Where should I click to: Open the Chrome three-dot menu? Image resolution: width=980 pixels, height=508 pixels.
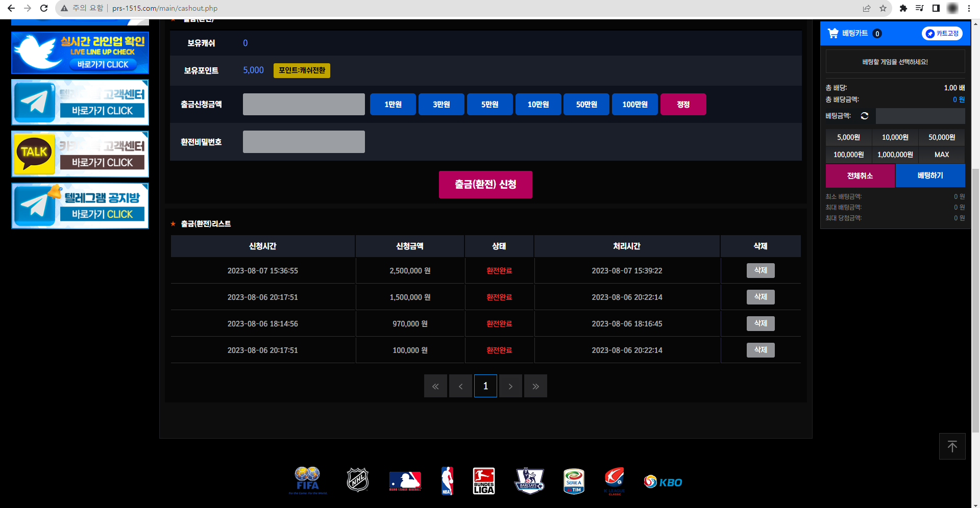(969, 8)
